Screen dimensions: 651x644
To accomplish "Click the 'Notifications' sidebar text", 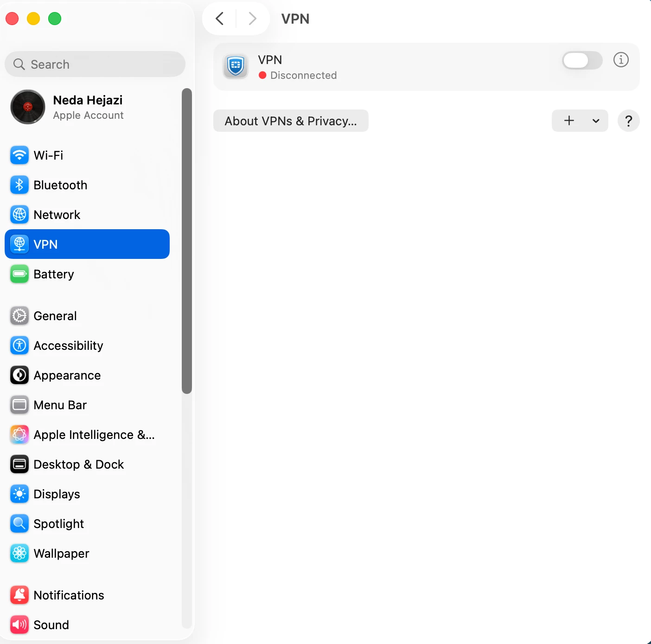I will tap(69, 595).
